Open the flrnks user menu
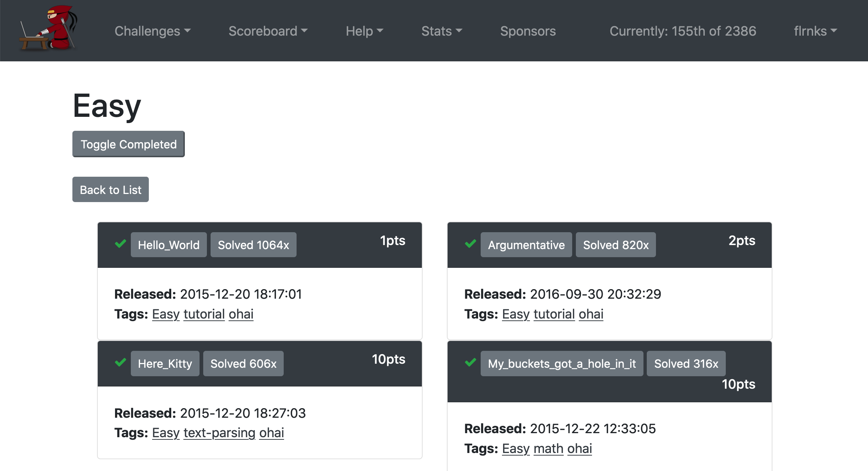Screen dimensions: 868x471 pos(815,31)
